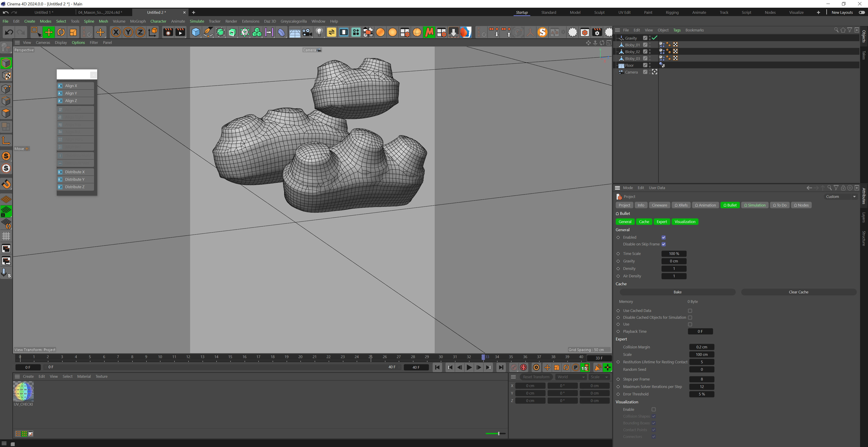Toggle X axis lock icon
This screenshot has height=447, width=868.
click(116, 32)
